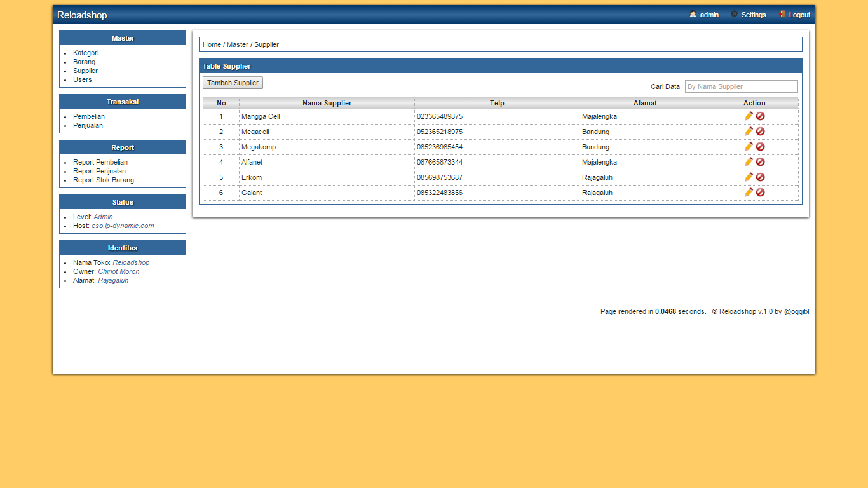Click the Telp column header
The height and width of the screenshot is (488, 868).
click(497, 103)
